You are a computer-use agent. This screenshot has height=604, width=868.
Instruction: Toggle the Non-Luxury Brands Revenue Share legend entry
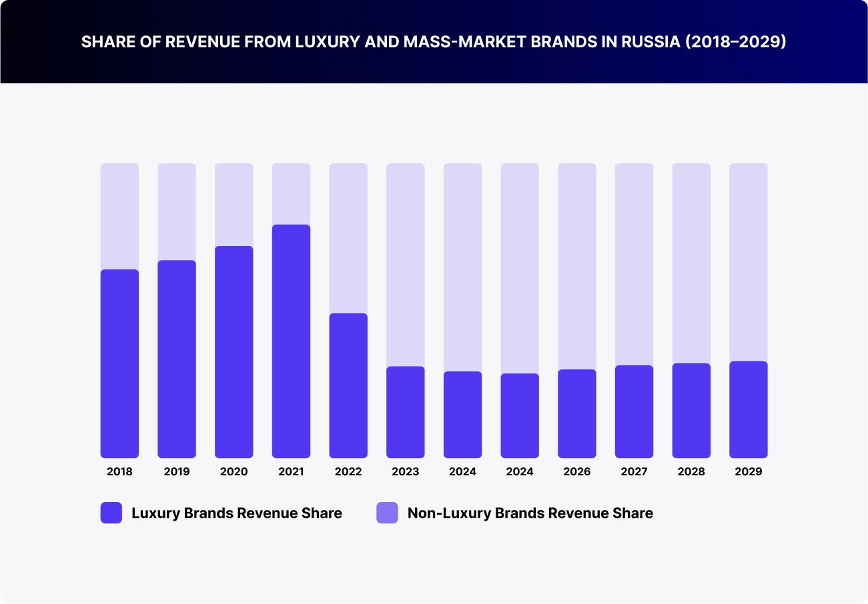[530, 513]
